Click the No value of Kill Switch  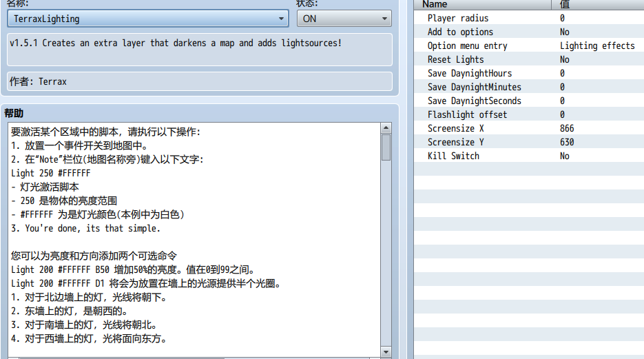point(565,156)
